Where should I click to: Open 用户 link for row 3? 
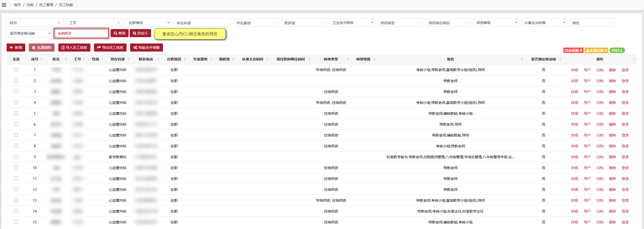pos(587,92)
